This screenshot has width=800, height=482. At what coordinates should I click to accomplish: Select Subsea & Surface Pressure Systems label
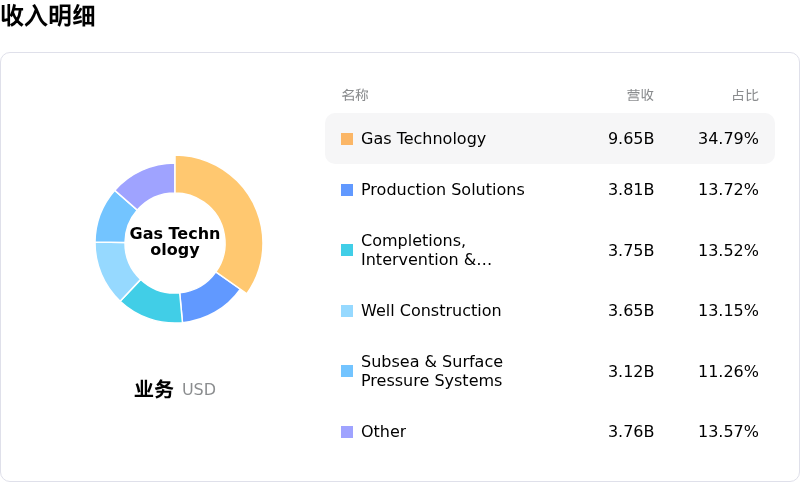432,371
